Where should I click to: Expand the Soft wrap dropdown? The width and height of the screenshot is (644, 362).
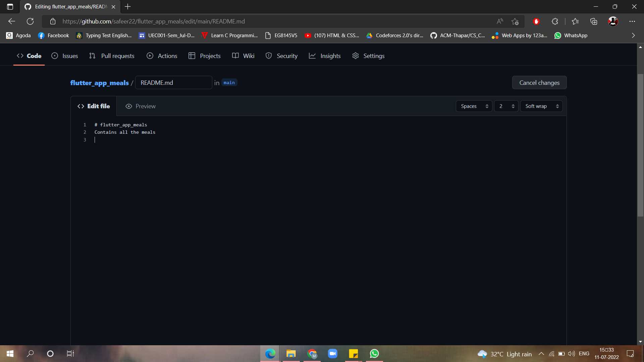click(x=541, y=106)
